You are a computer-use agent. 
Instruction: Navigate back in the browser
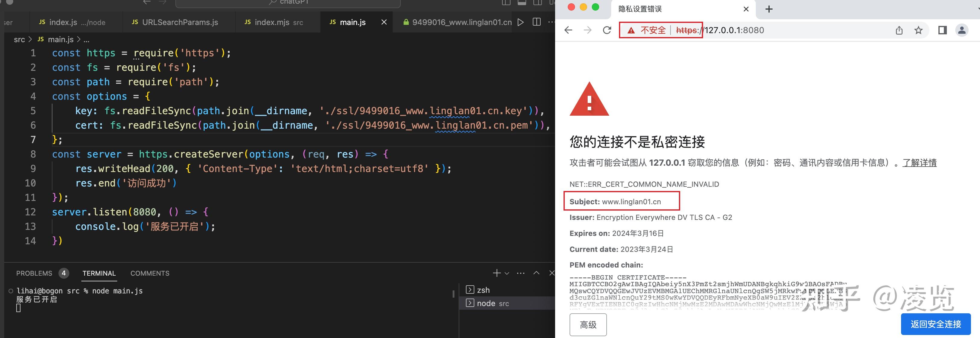[x=568, y=30]
